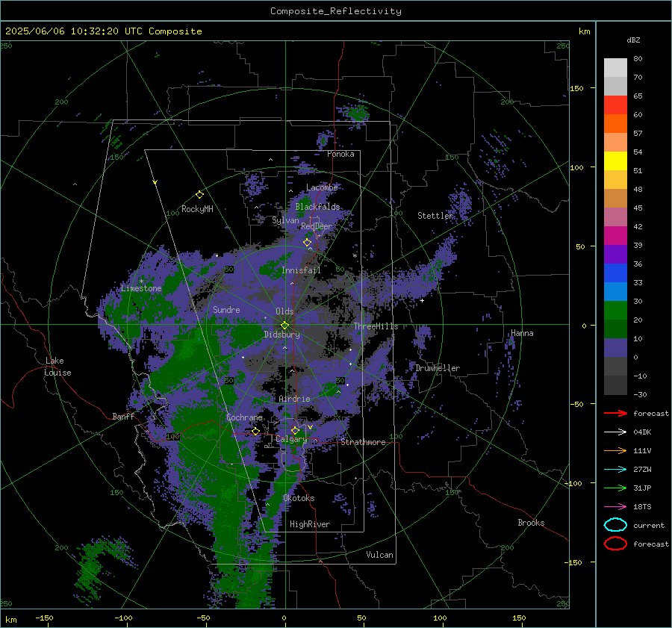Click the white 04DK arrow icon

click(615, 432)
